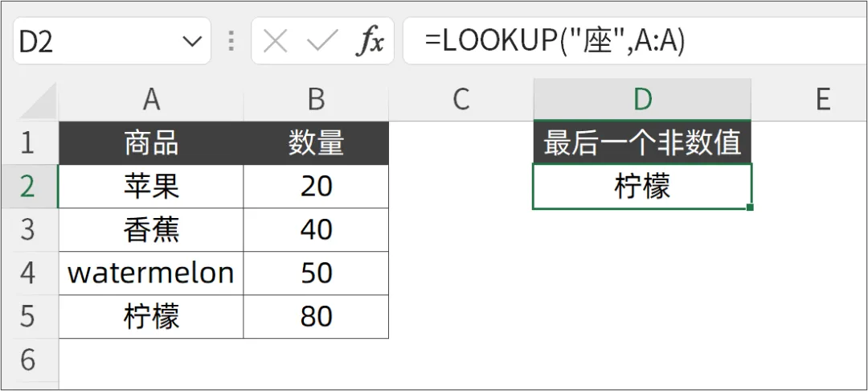Select column C header
The width and height of the screenshot is (868, 391).
click(461, 100)
